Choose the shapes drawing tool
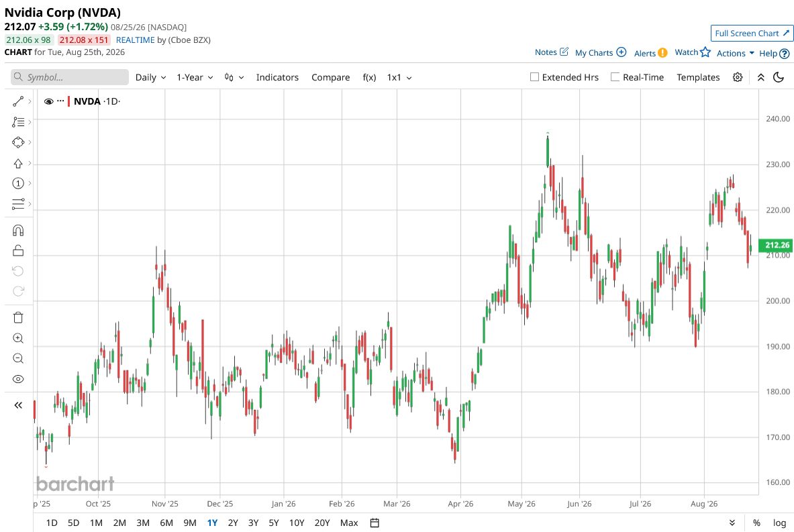The image size is (794, 532). [x=17, y=143]
